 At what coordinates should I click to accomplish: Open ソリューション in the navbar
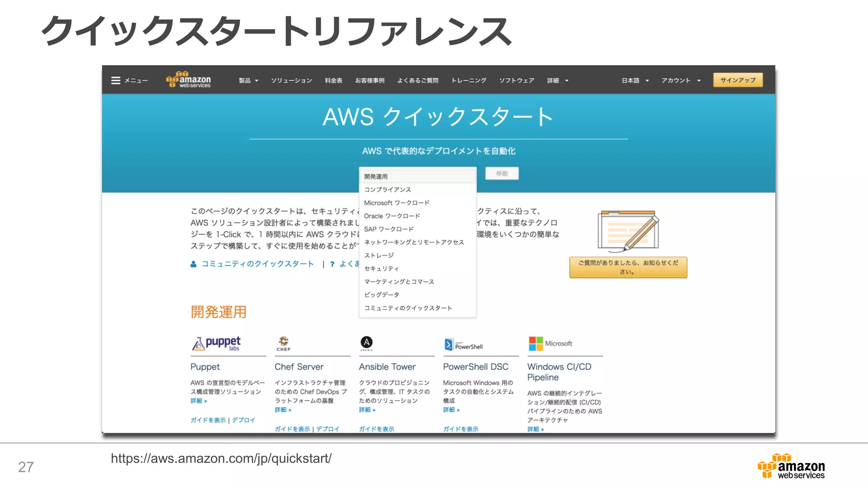[292, 80]
